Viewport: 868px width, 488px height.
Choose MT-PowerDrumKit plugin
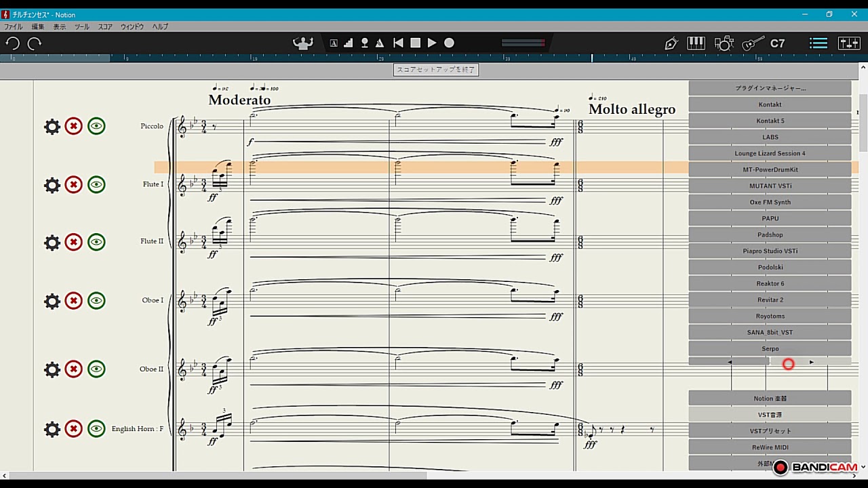(770, 169)
